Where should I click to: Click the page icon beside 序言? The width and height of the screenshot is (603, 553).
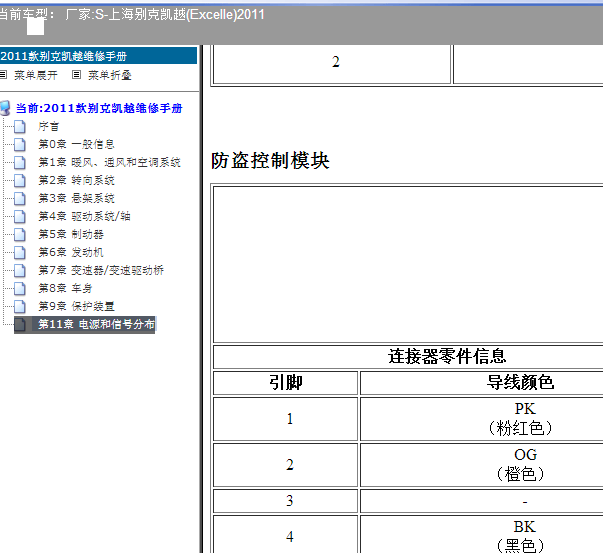click(x=20, y=127)
